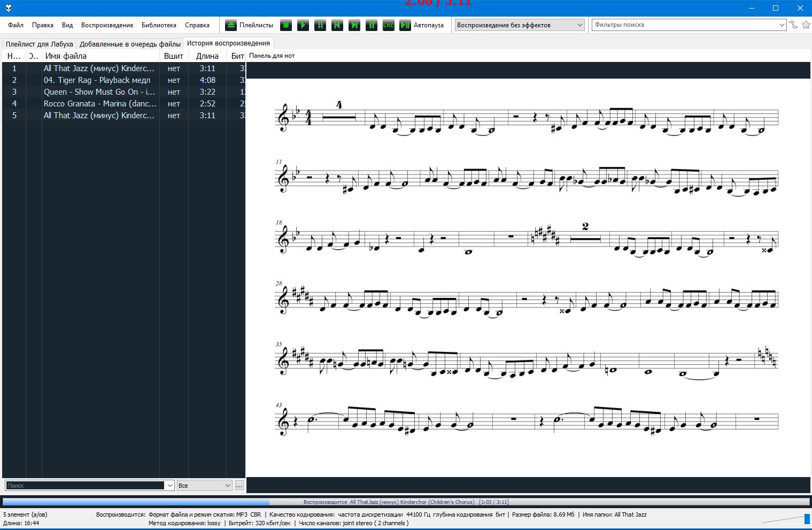Click the star icon beside search filters

(806, 25)
